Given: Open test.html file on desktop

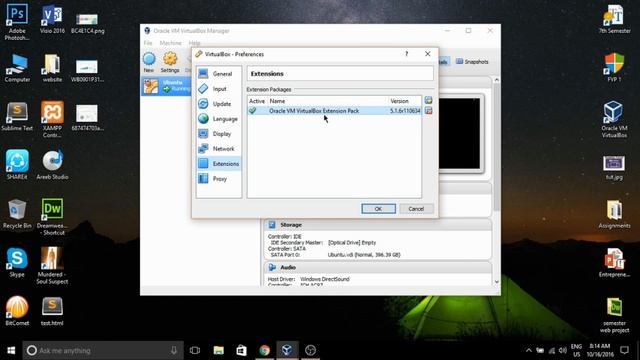Looking at the screenshot, I should tap(52, 311).
